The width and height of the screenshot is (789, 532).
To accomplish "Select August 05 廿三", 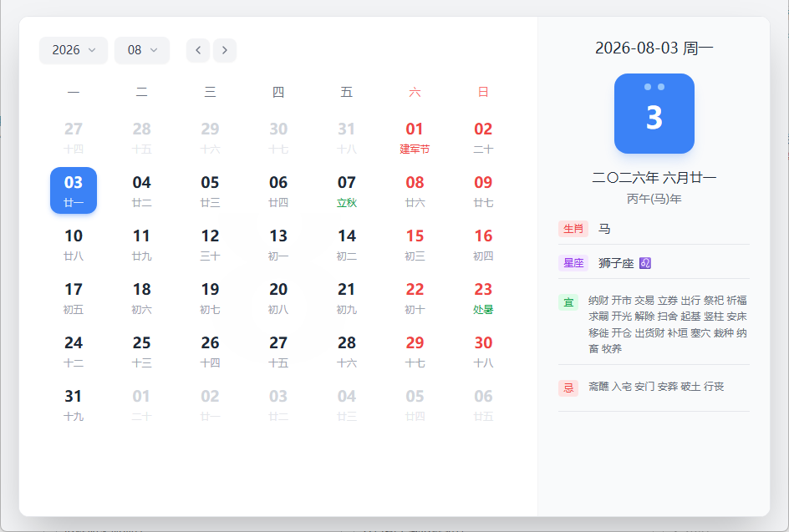I will (210, 190).
